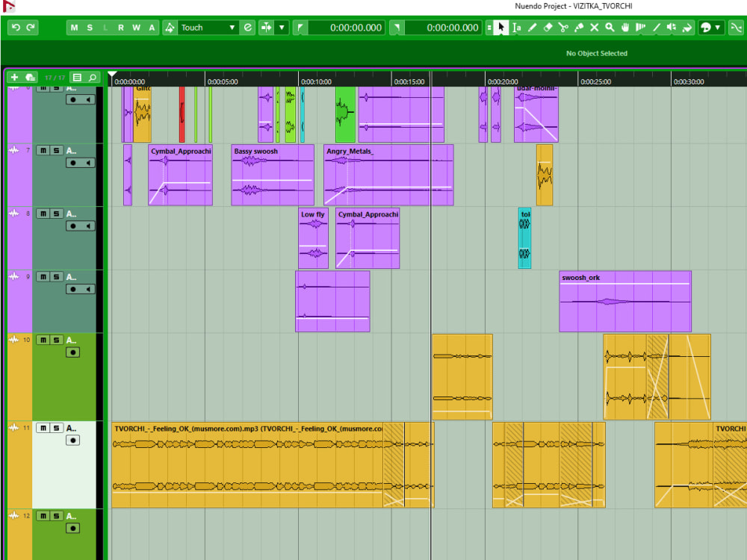
Task: Click the right locator time field
Action: click(x=443, y=28)
